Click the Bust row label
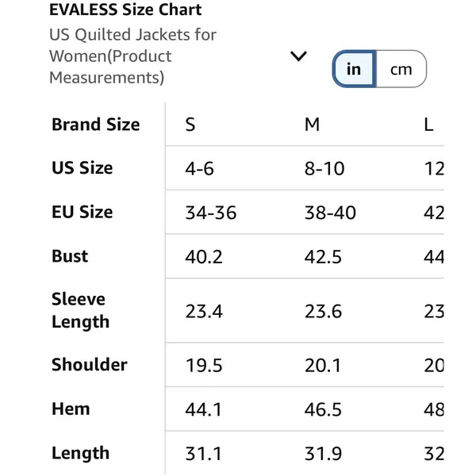Viewport: 476px width, 476px height. click(x=70, y=256)
